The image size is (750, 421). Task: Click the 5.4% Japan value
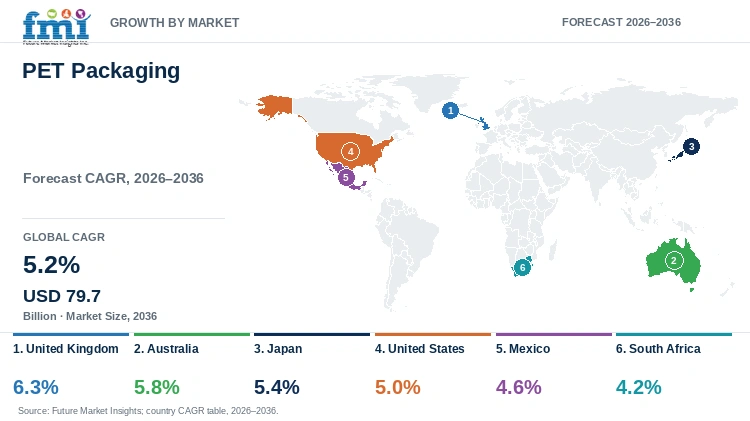click(x=277, y=387)
